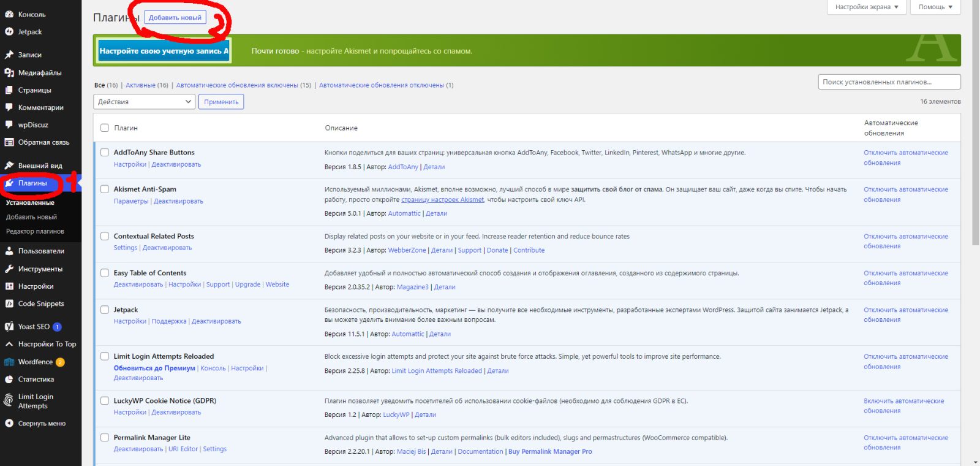The height and width of the screenshot is (466, 980).
Task: Click Buy Permalink Manager Pro link
Action: (x=550, y=451)
